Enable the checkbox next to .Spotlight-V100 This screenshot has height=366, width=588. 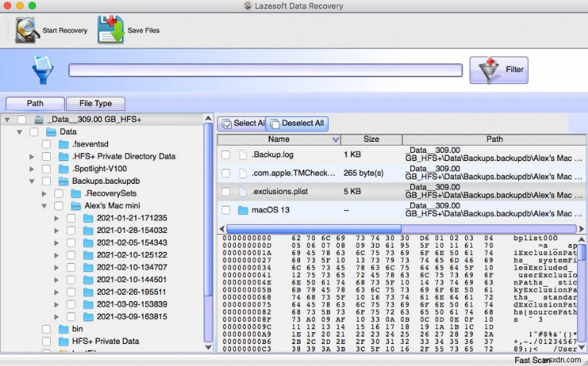click(46, 168)
